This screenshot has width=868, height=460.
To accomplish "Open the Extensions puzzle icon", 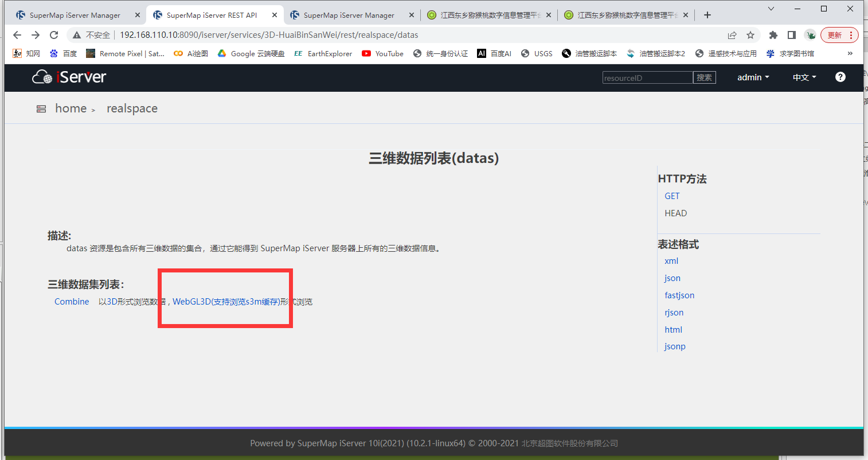I will point(773,35).
